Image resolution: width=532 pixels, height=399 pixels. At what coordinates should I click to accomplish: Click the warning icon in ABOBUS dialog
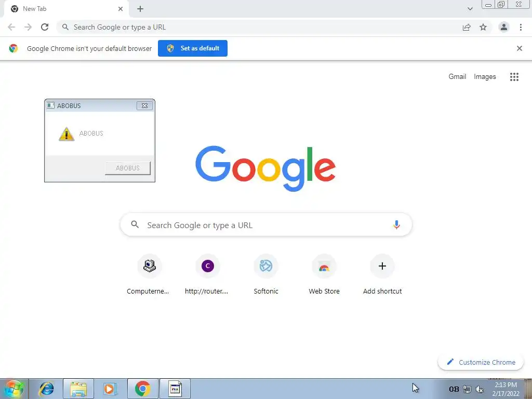(66, 134)
